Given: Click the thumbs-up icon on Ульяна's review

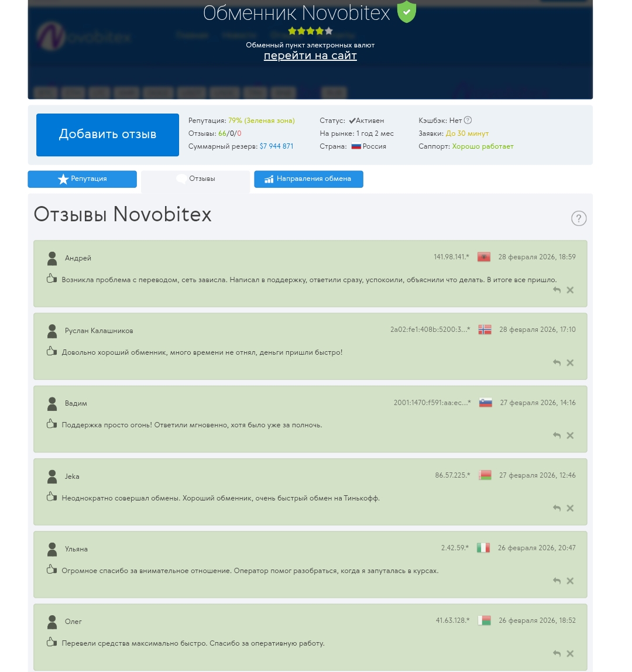Looking at the screenshot, I should click(51, 568).
